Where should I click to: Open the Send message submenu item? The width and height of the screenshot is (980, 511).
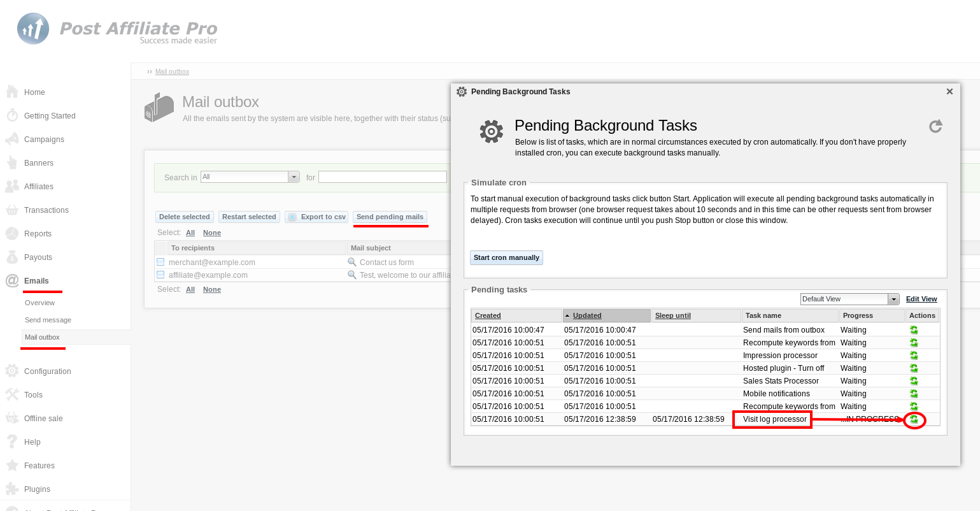pyautogui.click(x=48, y=320)
